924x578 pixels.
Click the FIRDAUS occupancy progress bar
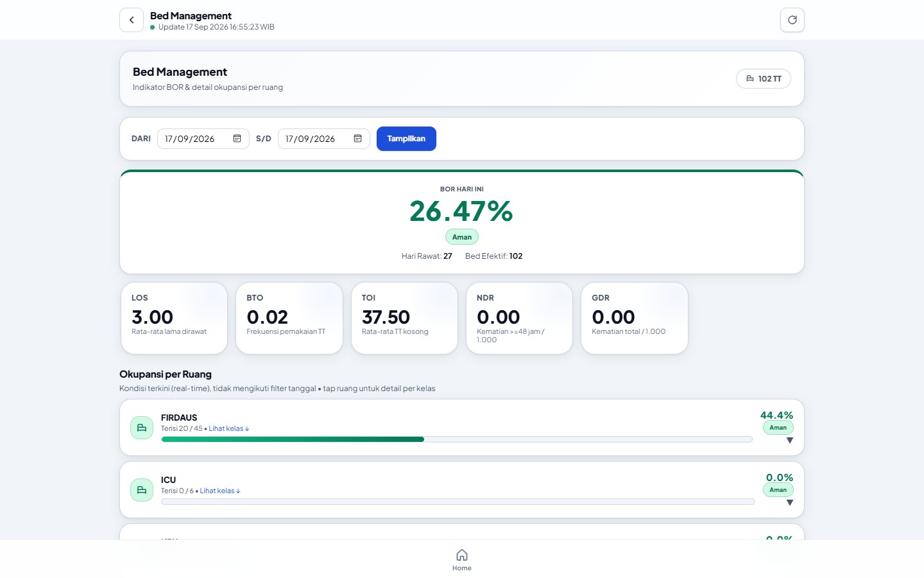(457, 439)
